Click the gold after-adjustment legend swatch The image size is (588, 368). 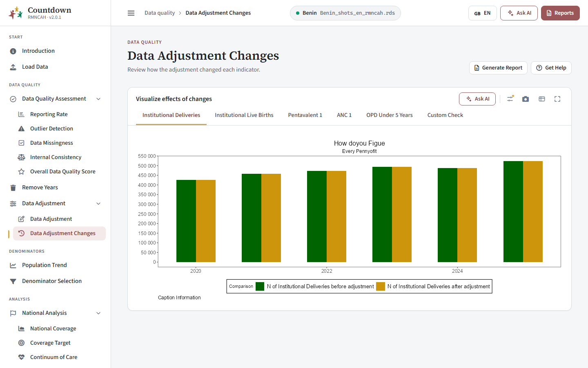click(x=381, y=287)
